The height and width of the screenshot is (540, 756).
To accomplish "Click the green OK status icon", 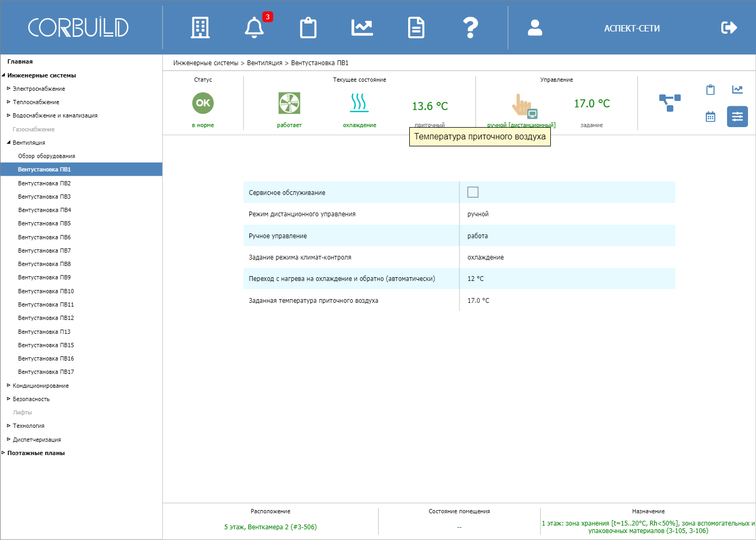I will coord(203,103).
